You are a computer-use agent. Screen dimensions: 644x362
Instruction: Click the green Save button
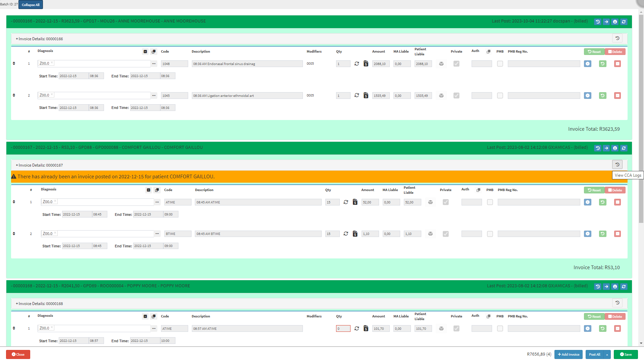pos(626,355)
